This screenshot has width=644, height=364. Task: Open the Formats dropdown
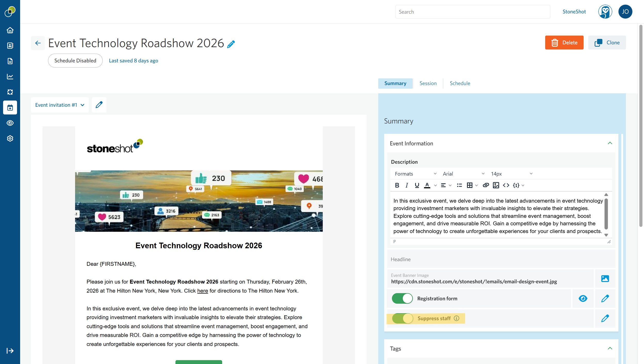416,174
